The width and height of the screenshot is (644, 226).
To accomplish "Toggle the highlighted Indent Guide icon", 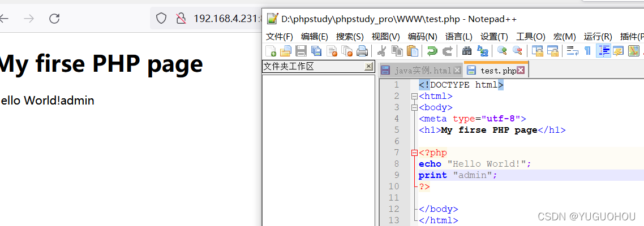I will 603,51.
